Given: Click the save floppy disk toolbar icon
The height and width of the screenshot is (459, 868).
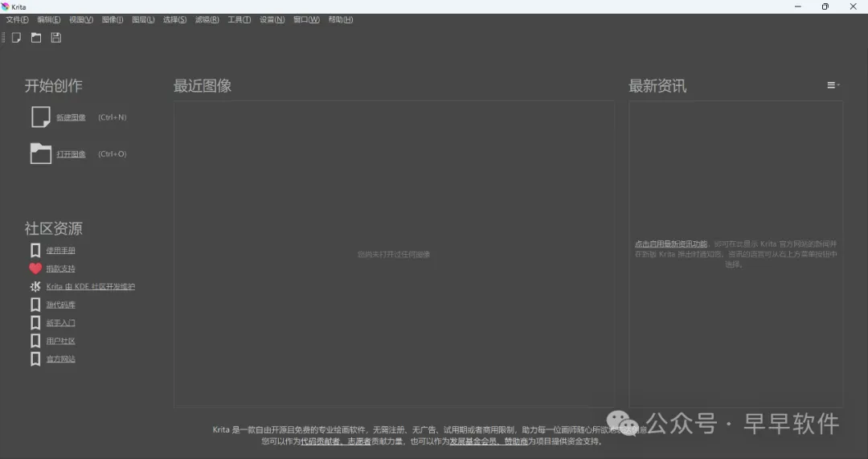Looking at the screenshot, I should 56,38.
